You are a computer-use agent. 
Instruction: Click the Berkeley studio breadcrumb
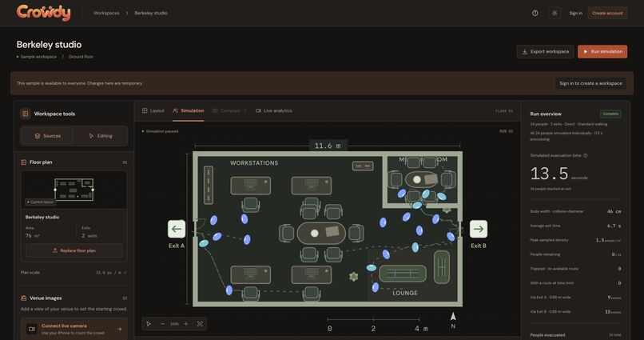pyautogui.click(x=151, y=13)
